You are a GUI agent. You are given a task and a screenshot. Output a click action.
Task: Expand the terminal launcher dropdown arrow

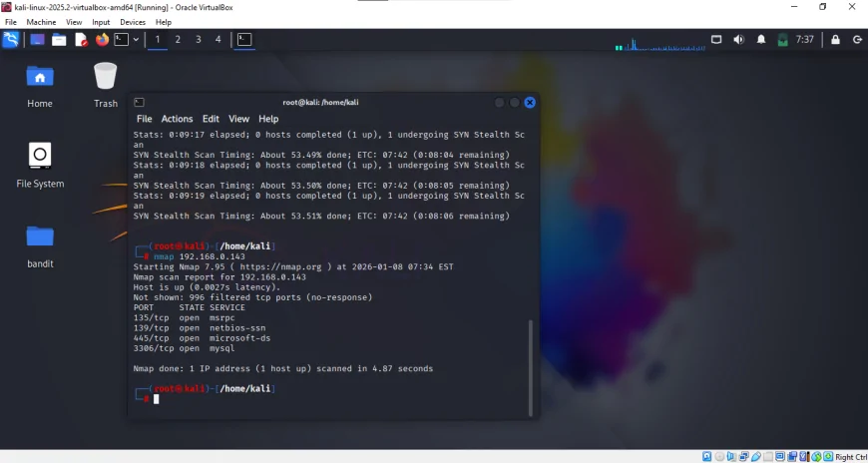135,40
